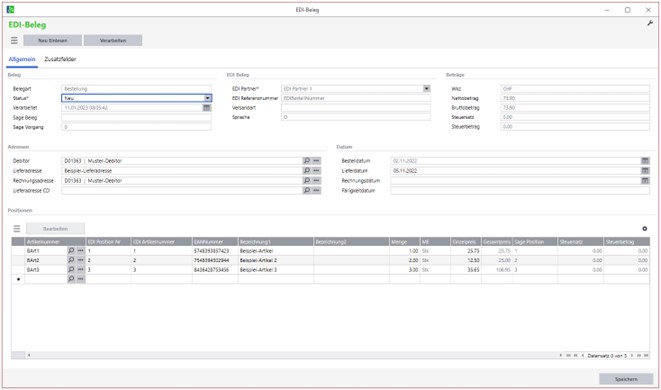Go to next record in navigator
This screenshot has width=661, height=390.
click(632, 355)
